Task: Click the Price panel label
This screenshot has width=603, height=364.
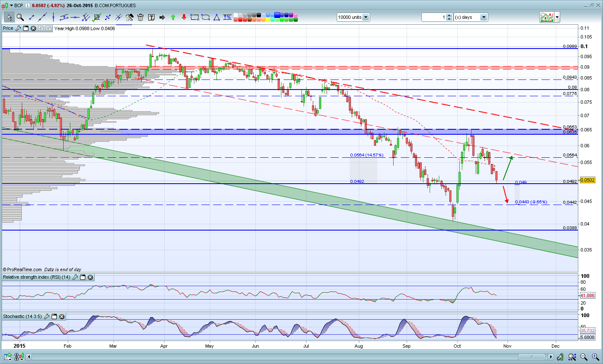Action: tap(8, 28)
